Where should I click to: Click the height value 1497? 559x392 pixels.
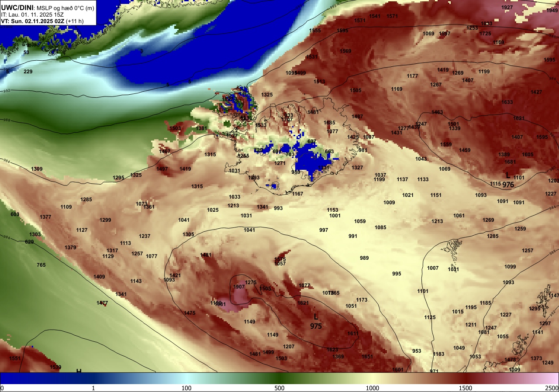(162, 169)
